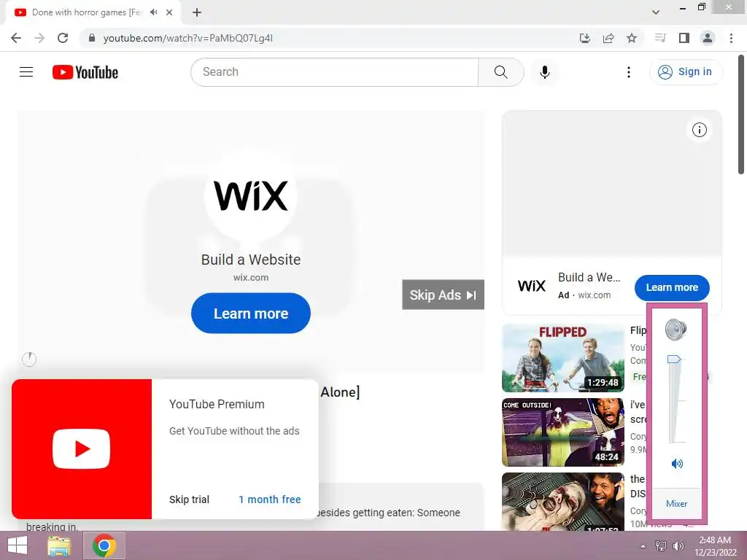Go back using browser back arrow
747x560 pixels.
coord(16,38)
